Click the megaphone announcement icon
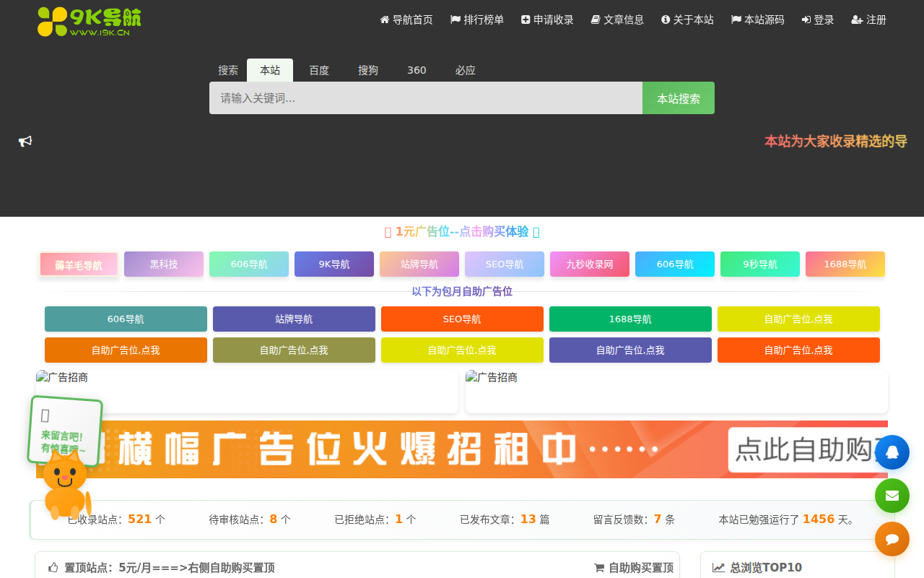 (x=25, y=141)
